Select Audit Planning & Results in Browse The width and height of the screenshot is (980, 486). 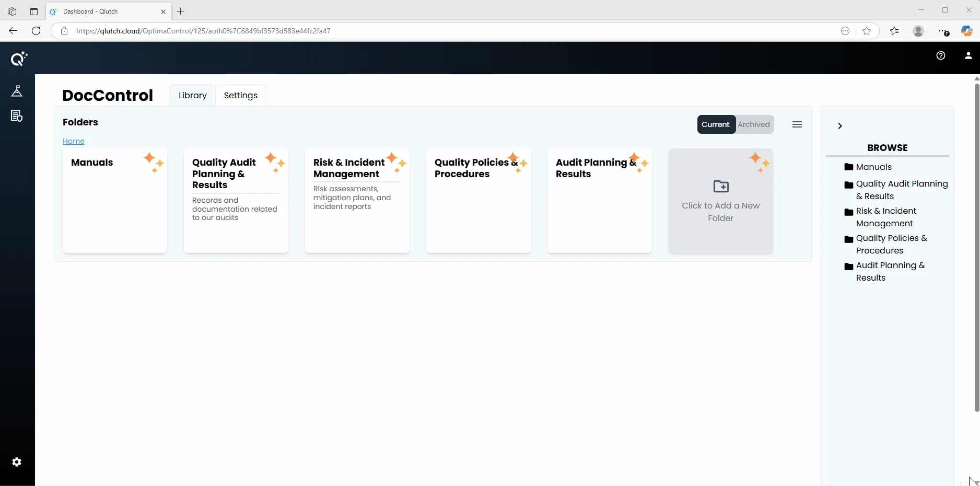(891, 272)
